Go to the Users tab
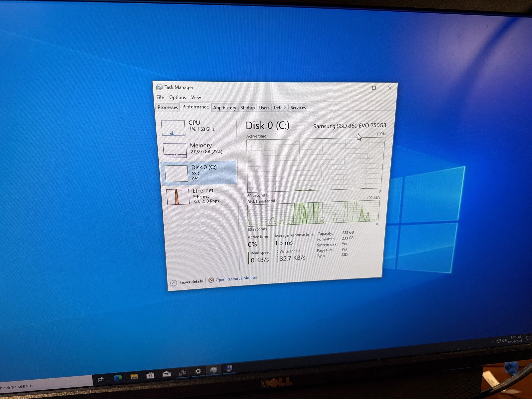Screen dimensions: 532x399 tap(264, 108)
